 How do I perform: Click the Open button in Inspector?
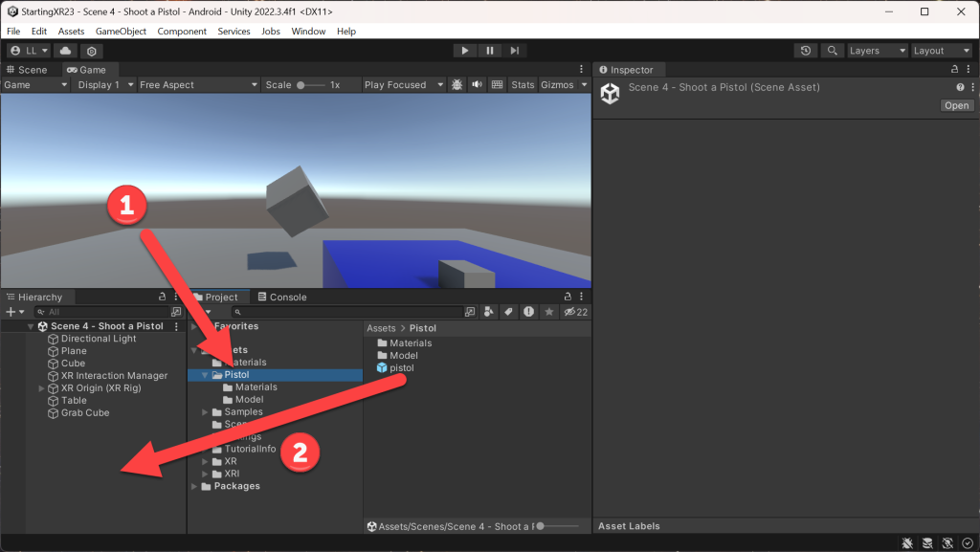coord(956,105)
